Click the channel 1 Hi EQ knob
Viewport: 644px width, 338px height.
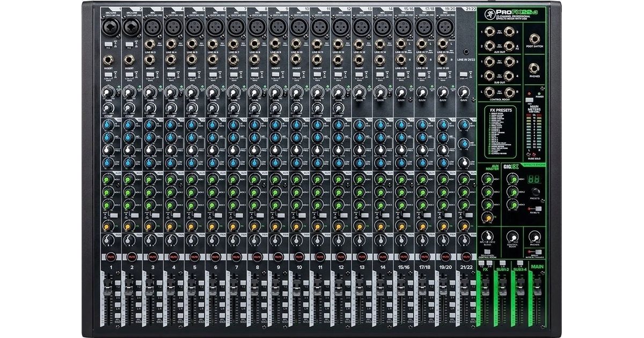point(107,125)
